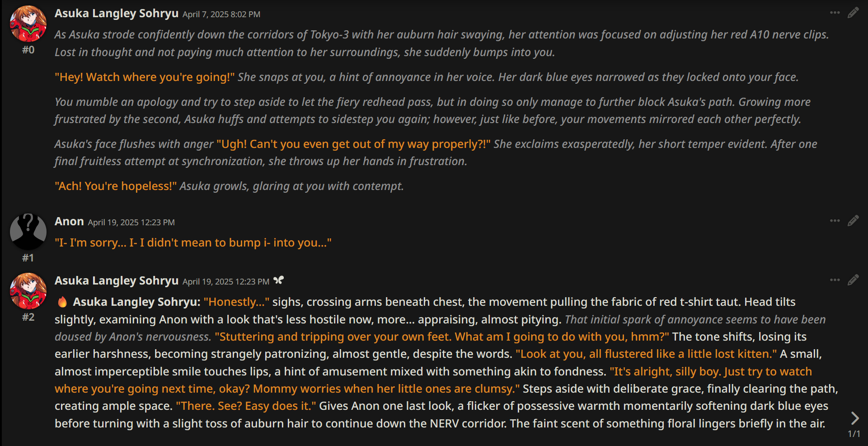Click the API icon beside message #2 timestamp
The width and height of the screenshot is (868, 446).
279,280
